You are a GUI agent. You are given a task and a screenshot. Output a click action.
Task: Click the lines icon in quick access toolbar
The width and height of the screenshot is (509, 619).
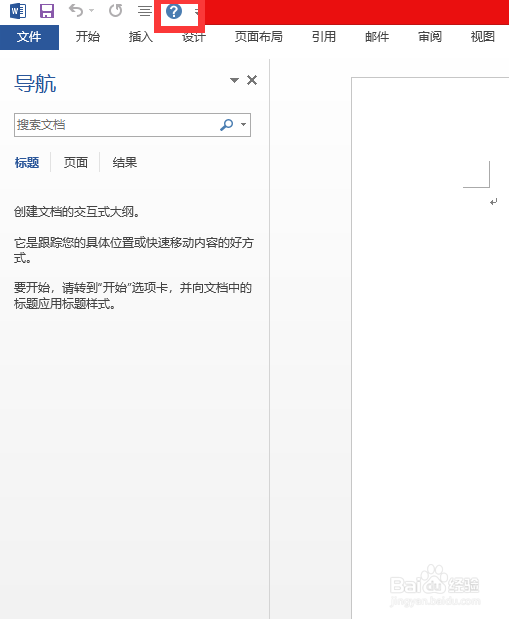click(145, 11)
